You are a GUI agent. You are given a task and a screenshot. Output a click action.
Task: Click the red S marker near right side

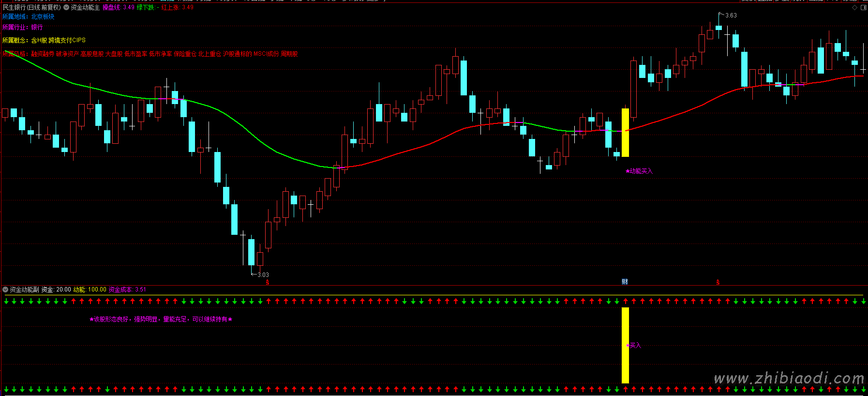coord(718,282)
